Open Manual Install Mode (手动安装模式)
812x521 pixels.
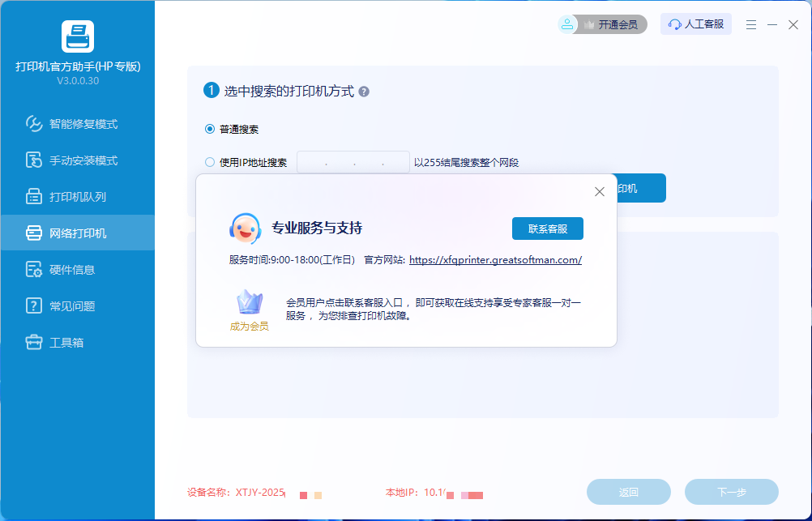[x=83, y=160]
